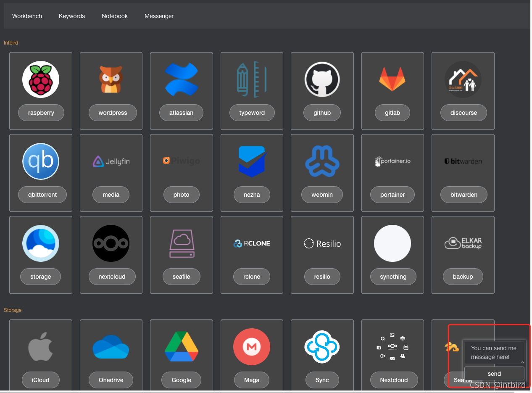
Task: Open the GitLab fox logo icon
Action: coord(392,79)
